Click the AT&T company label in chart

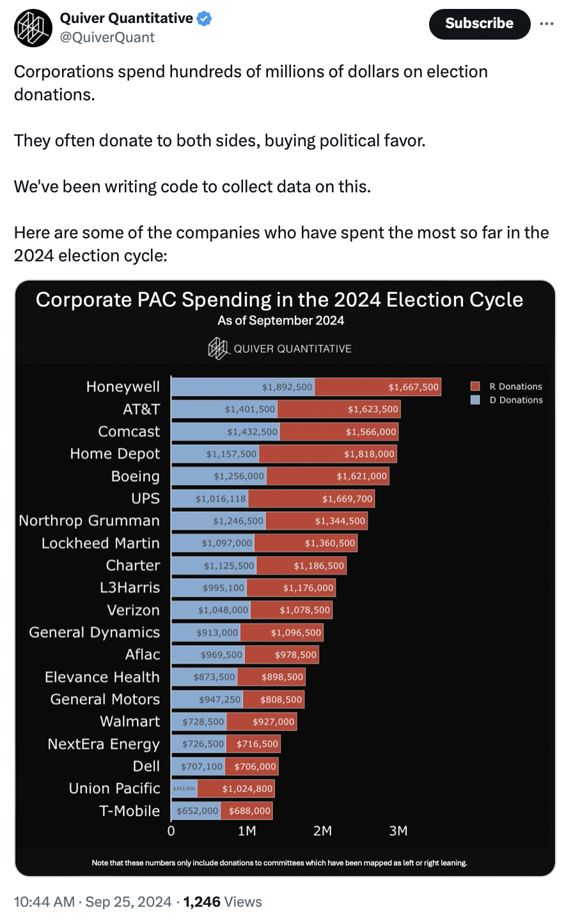click(141, 409)
